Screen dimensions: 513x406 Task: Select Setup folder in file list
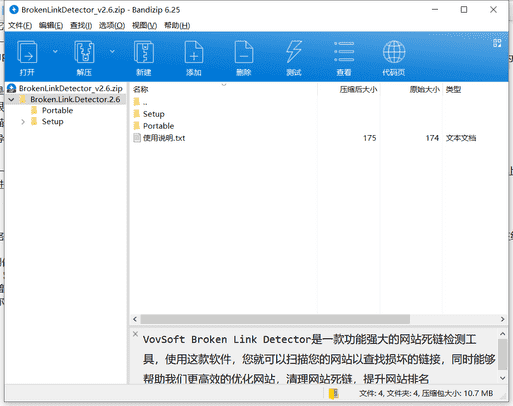tap(154, 114)
